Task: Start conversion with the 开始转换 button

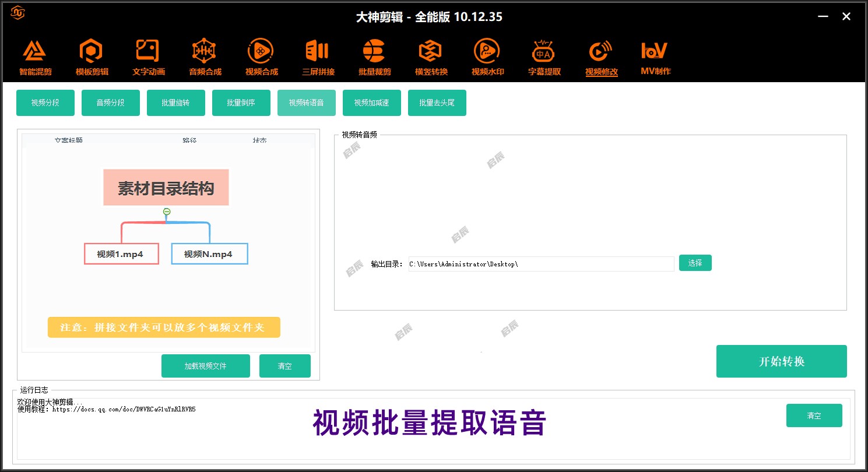Action: click(782, 361)
